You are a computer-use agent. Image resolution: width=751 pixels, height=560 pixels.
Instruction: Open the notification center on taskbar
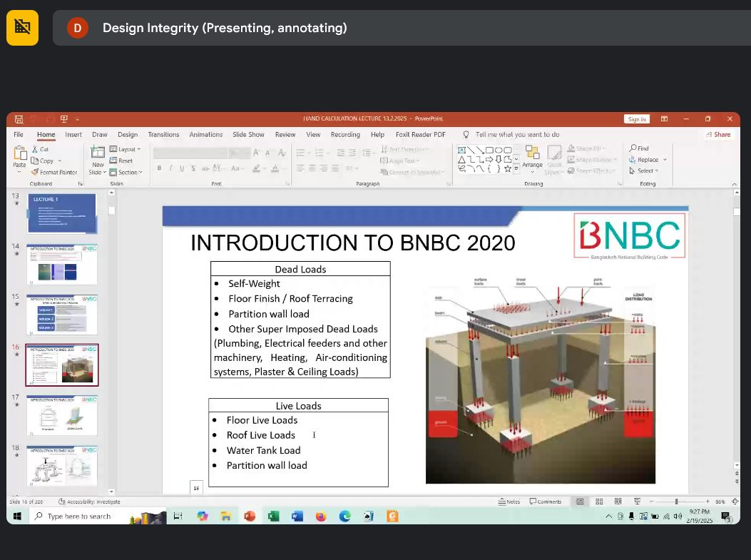click(x=727, y=516)
